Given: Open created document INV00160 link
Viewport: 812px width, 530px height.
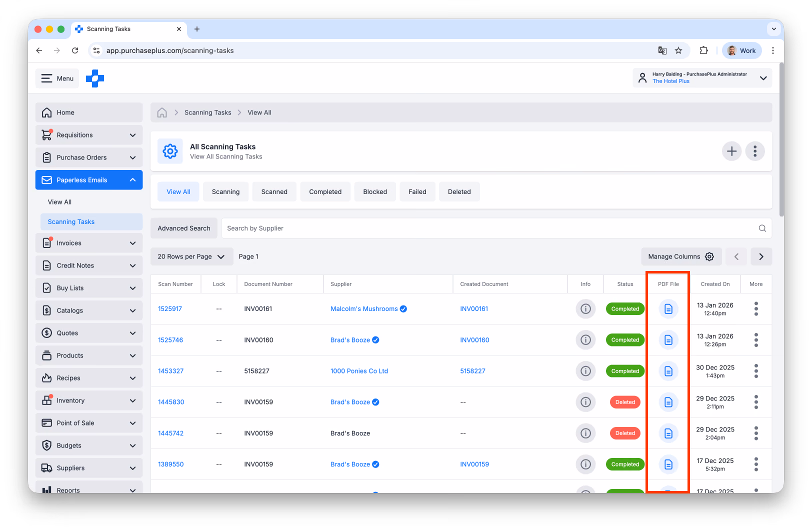Looking at the screenshot, I should click(474, 340).
